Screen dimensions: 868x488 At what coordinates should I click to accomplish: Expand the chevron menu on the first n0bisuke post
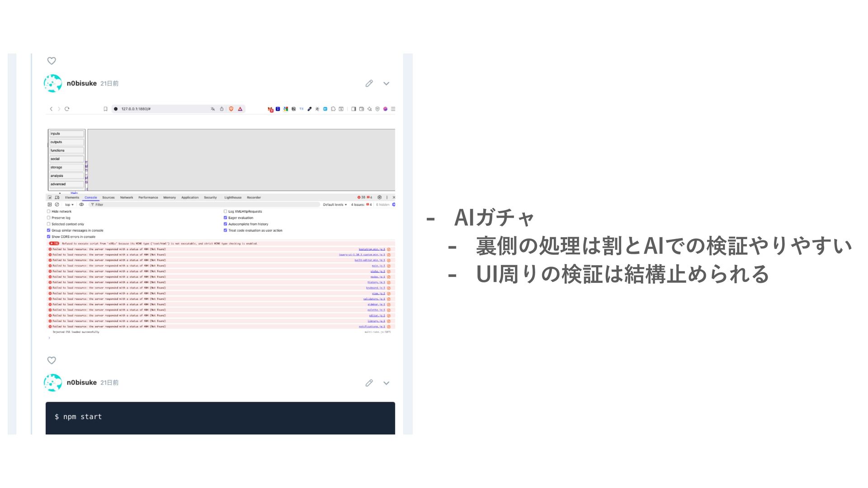pos(386,84)
